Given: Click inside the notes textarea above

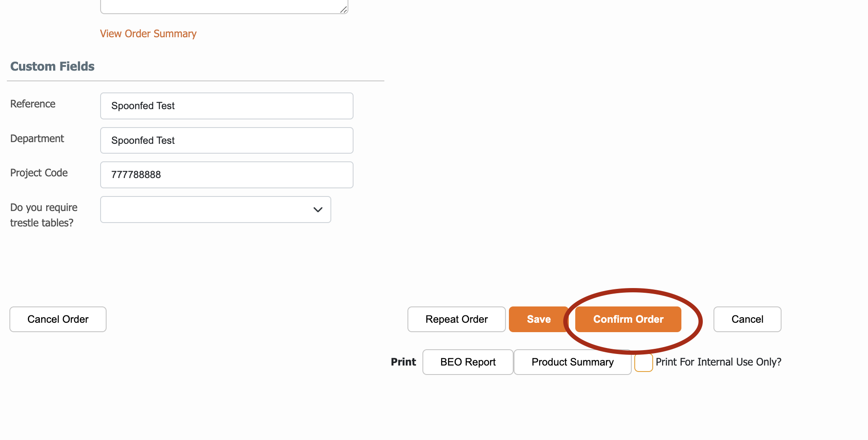Looking at the screenshot, I should click(224, 6).
